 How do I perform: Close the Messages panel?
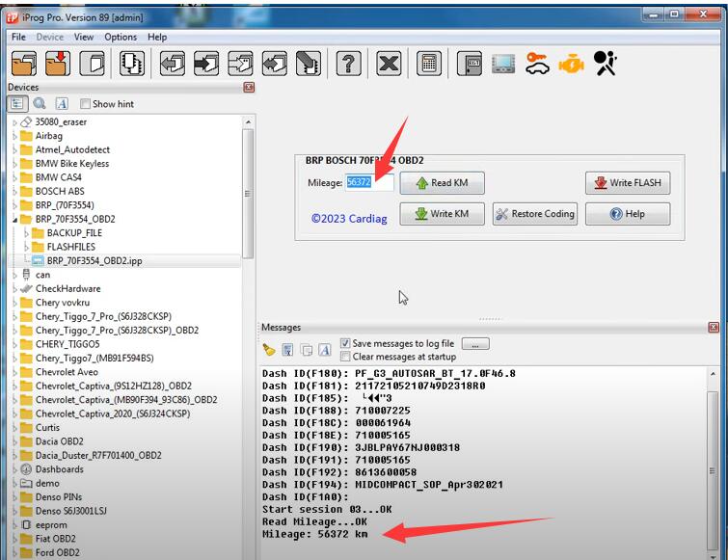pyautogui.click(x=714, y=327)
